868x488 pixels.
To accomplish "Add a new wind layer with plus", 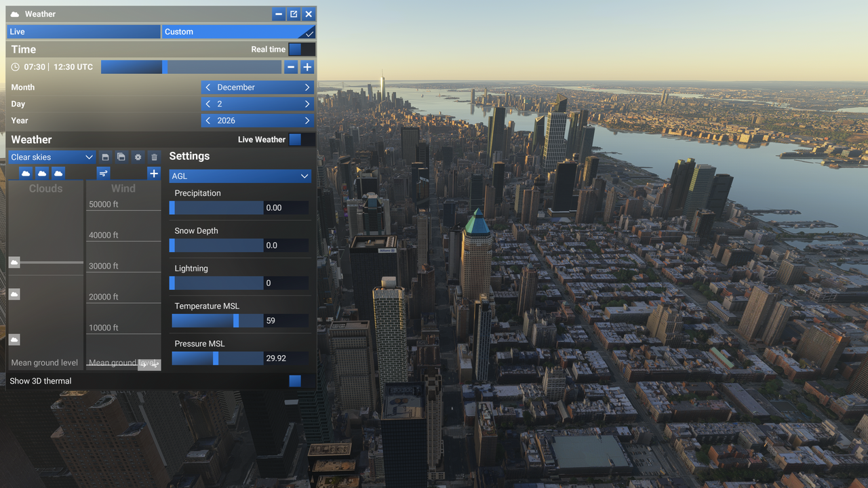I will pyautogui.click(x=154, y=174).
